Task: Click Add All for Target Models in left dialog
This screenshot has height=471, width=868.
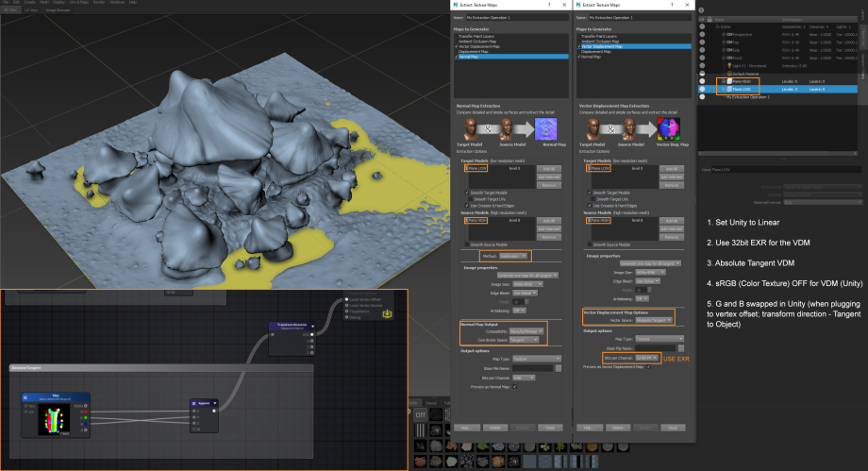Action: [548, 169]
